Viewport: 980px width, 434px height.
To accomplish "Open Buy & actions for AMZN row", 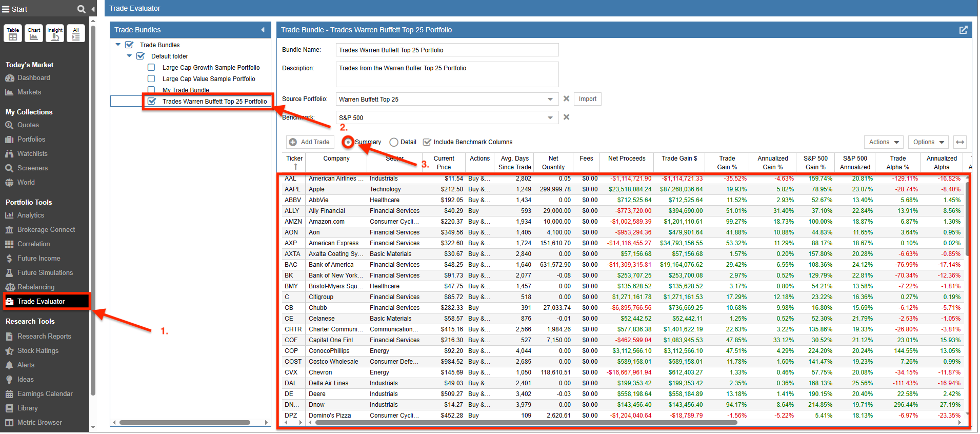I will pyautogui.click(x=479, y=222).
